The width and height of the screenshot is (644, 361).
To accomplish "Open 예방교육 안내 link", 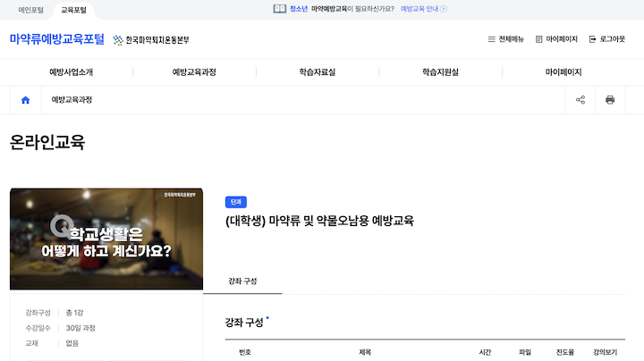I will point(423,9).
